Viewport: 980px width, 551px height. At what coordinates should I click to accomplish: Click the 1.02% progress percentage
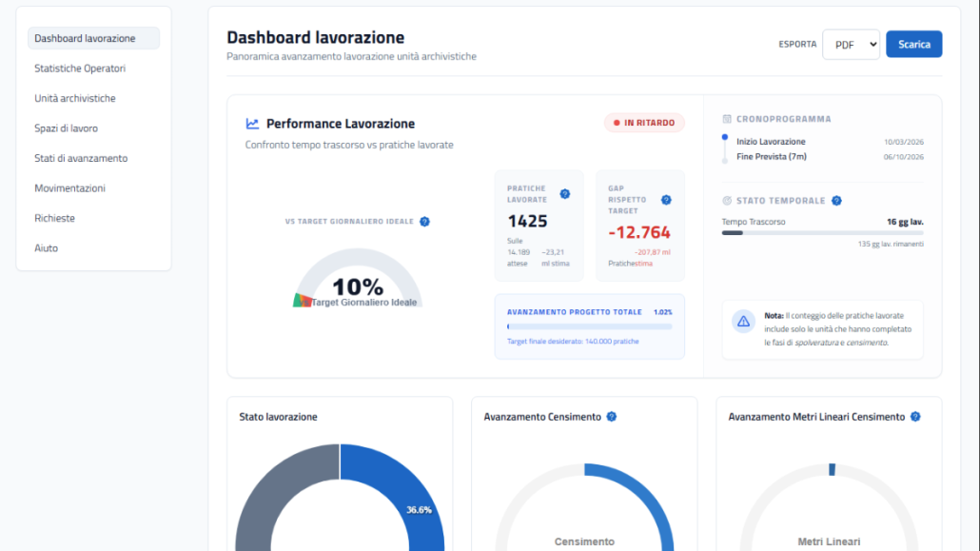click(x=662, y=312)
